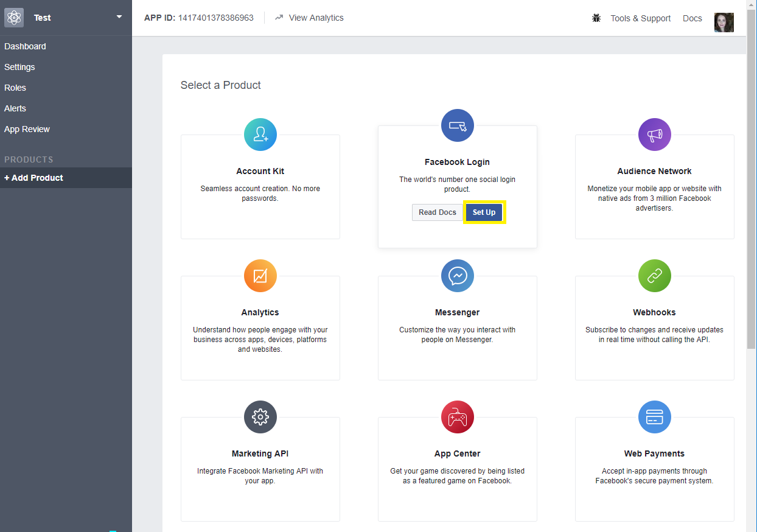Open the user profile avatar
The image size is (757, 532).
click(724, 22)
